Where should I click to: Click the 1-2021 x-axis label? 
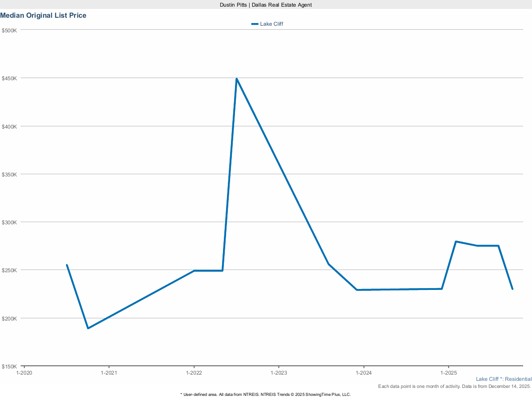[109, 373]
